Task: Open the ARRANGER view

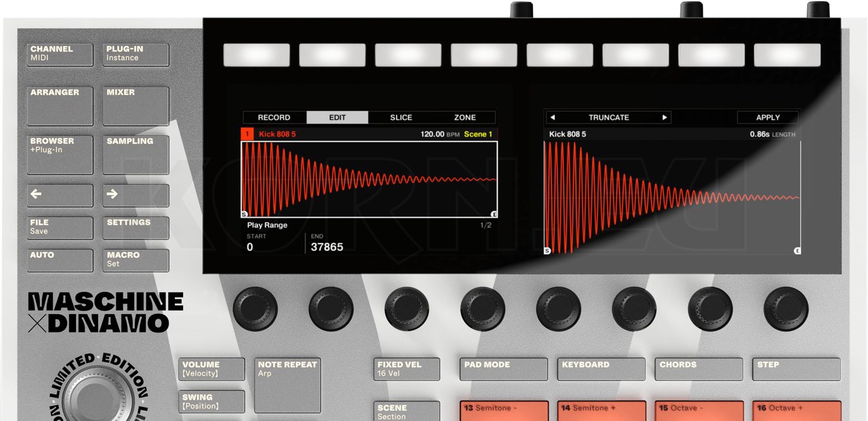Action: point(59,104)
